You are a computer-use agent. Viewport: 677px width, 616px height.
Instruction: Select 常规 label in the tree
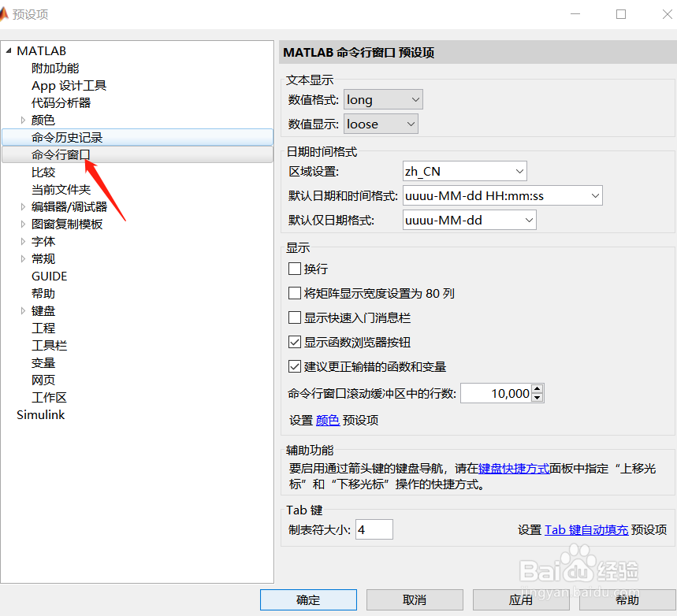click(x=43, y=258)
